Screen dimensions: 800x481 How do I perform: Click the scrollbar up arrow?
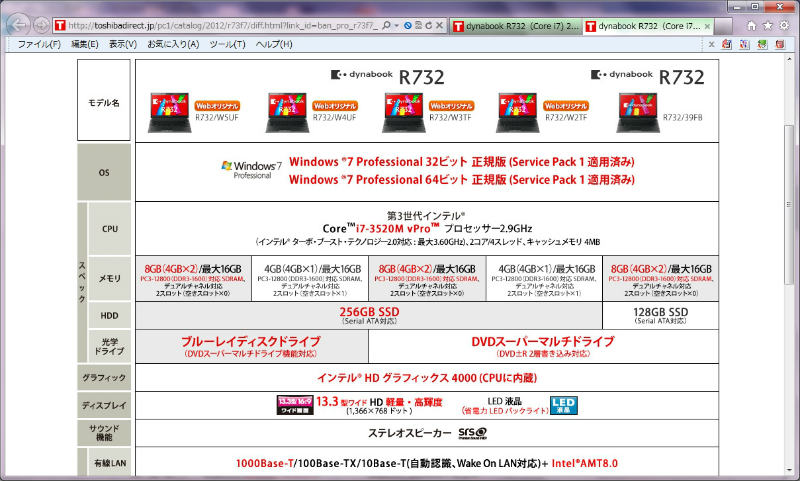tap(789, 60)
